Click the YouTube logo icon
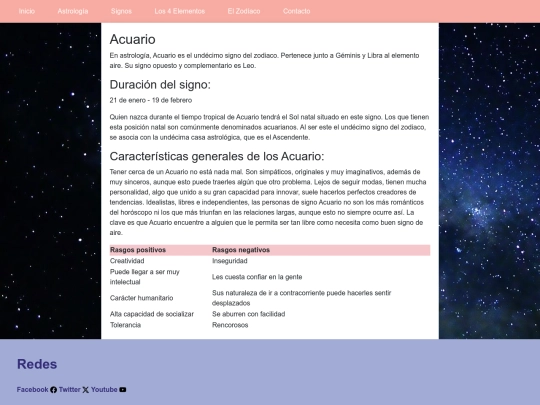 [123, 390]
